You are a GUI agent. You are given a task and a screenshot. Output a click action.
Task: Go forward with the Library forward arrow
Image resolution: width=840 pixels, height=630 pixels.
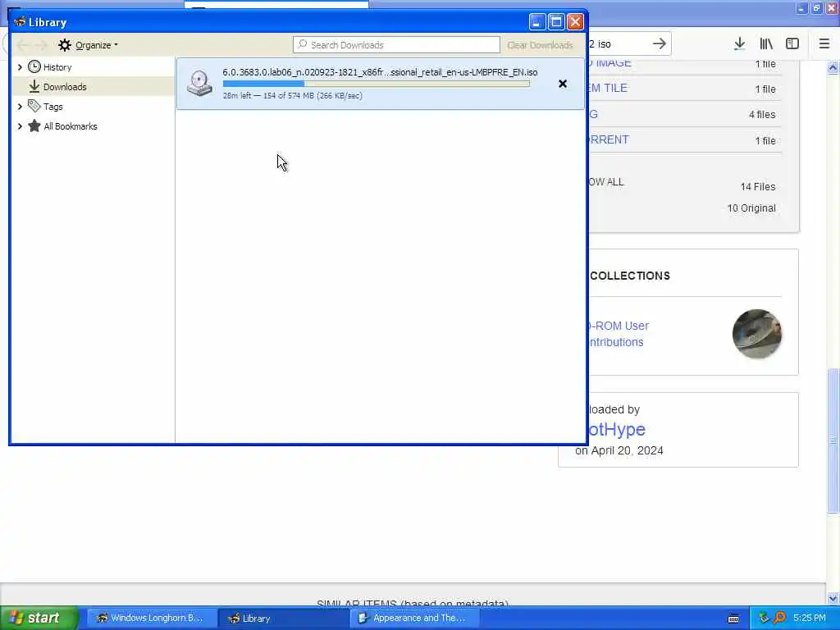[x=41, y=45]
